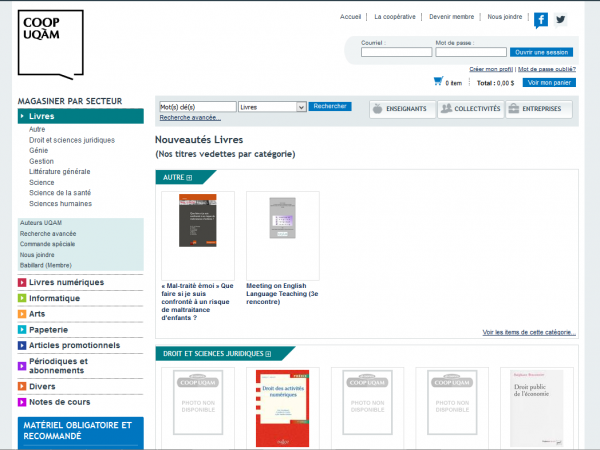Screen dimensions: 600x450
Task: Open the Gestion subcategory
Action: click(41, 161)
